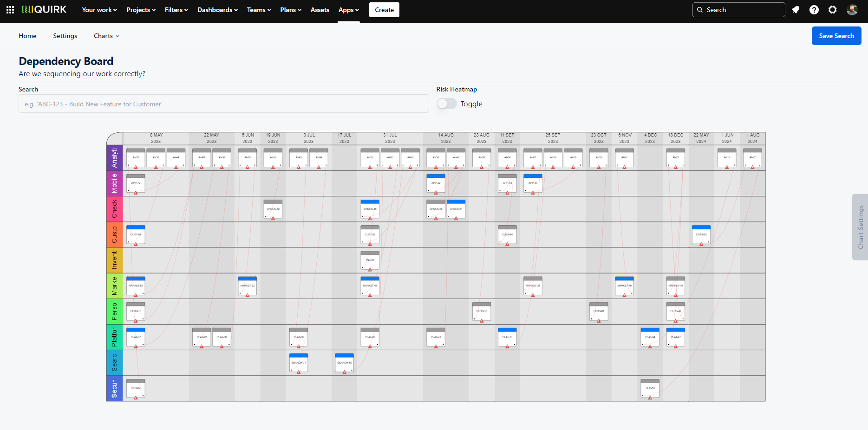Toggle the Risk Heatmap switch
868x430 pixels.
pos(447,104)
